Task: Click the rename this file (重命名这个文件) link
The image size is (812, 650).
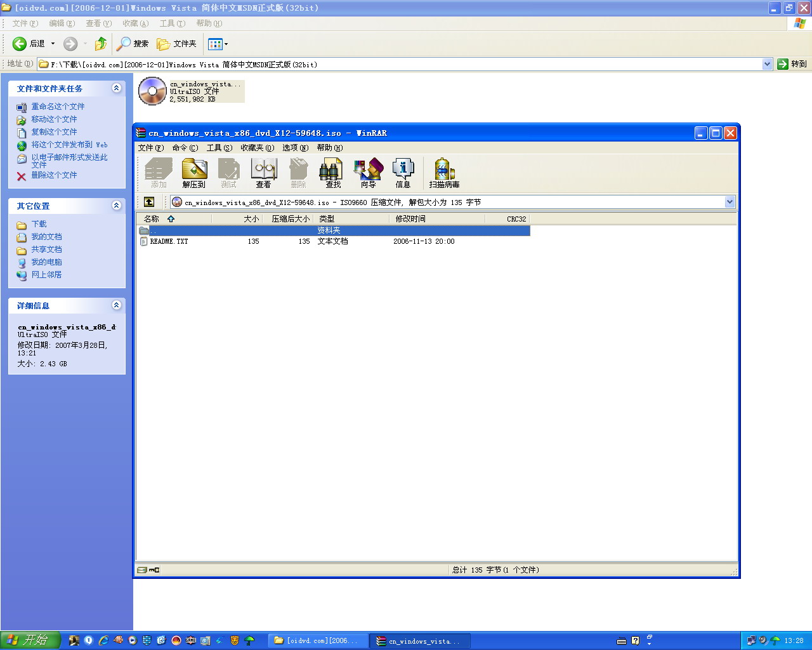Action: 58,107
